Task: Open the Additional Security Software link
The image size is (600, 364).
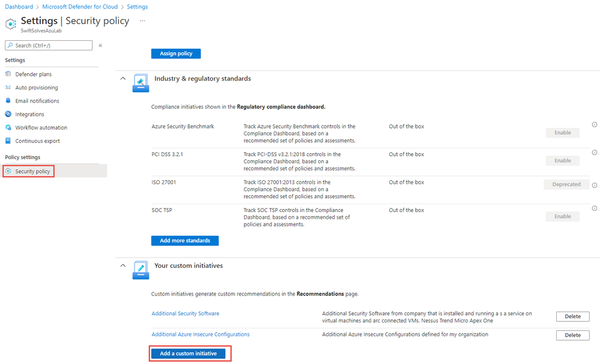Action: click(185, 314)
